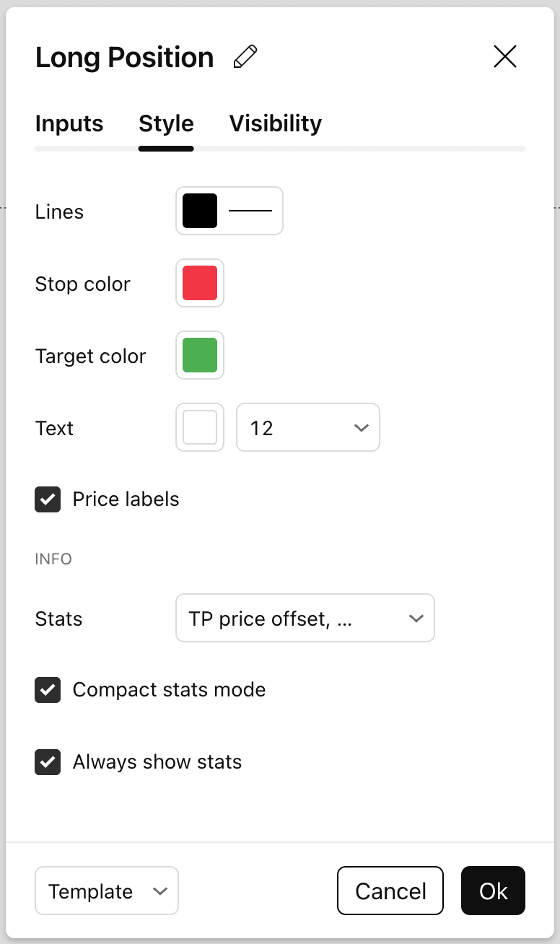Select the Style tab
This screenshot has width=560, height=944.
pyautogui.click(x=166, y=123)
